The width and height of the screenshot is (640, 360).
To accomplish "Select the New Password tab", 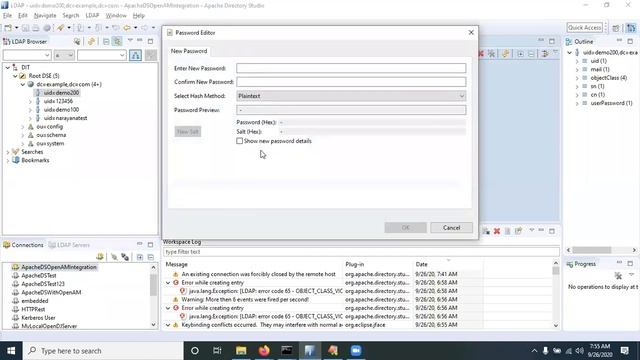I will tap(189, 51).
